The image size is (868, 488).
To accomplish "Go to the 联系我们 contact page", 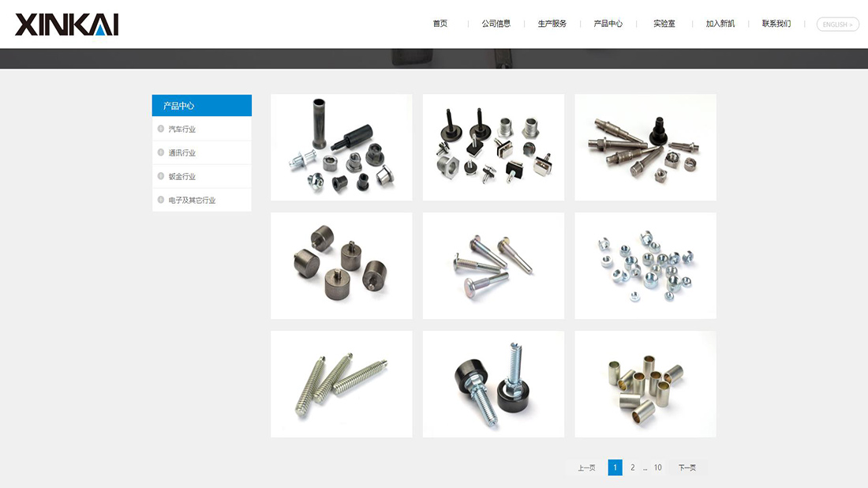I will [x=775, y=24].
